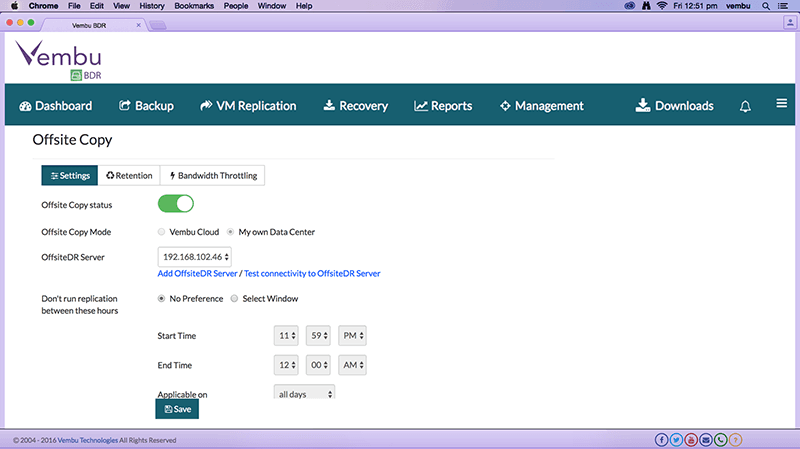This screenshot has width=800, height=449.
Task: Open the OffsiteDR Server dropdown
Action: coord(195,257)
